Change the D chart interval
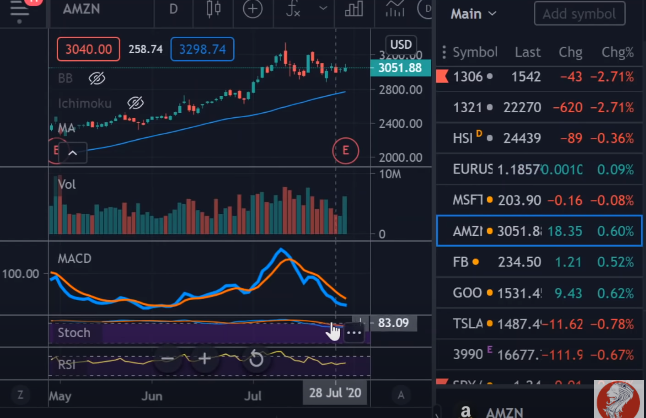Viewport: 646px width, 418px height. [x=173, y=9]
